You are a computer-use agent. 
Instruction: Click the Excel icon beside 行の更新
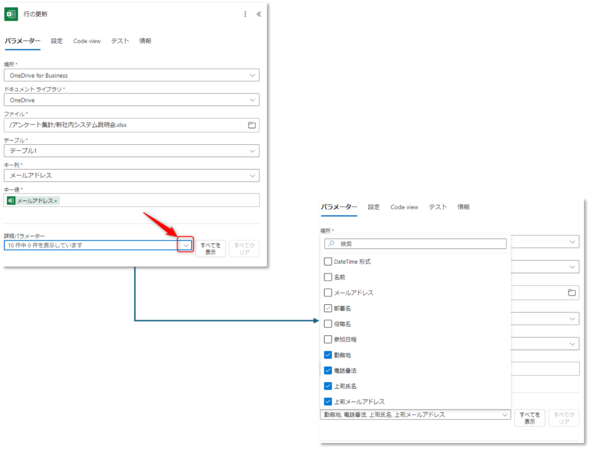click(x=11, y=14)
